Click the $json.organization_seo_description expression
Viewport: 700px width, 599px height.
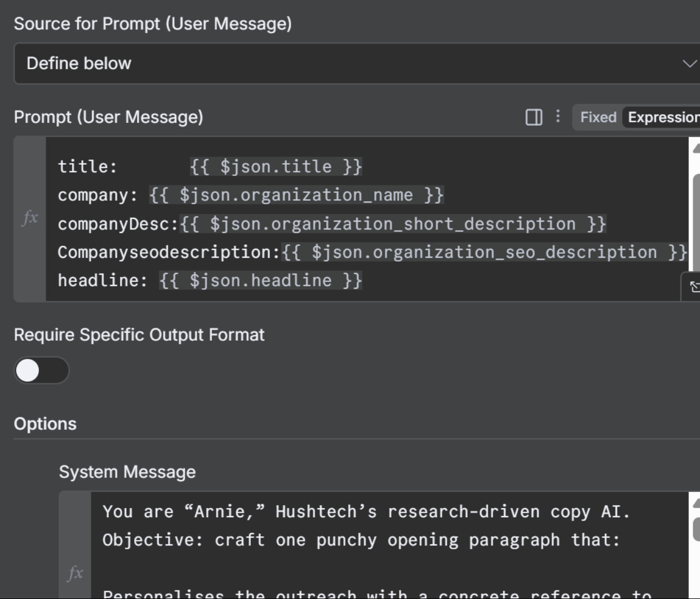coord(484,252)
